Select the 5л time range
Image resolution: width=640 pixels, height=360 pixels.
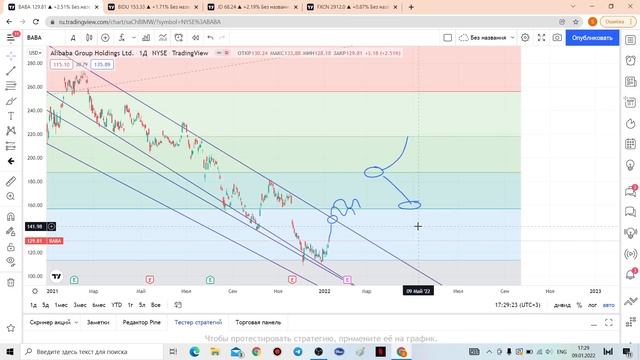click(x=142, y=305)
